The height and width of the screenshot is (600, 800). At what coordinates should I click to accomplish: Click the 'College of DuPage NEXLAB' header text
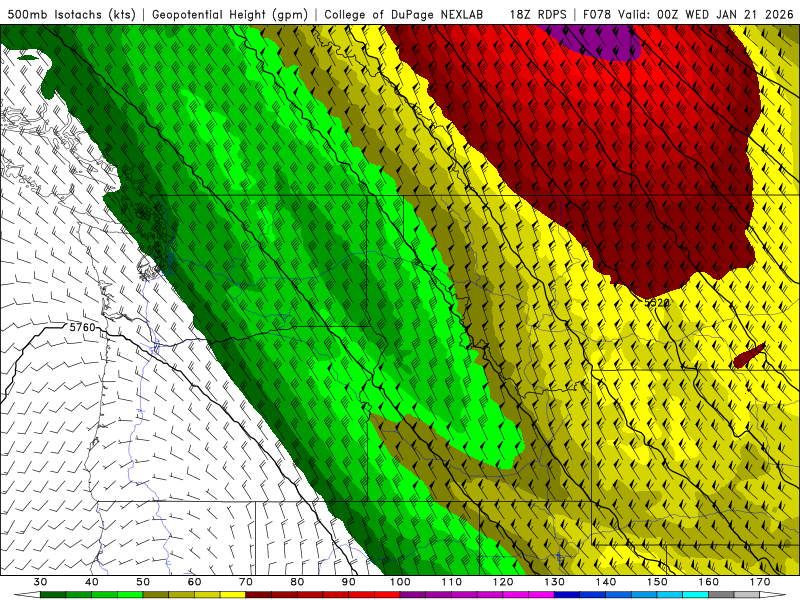(x=403, y=14)
